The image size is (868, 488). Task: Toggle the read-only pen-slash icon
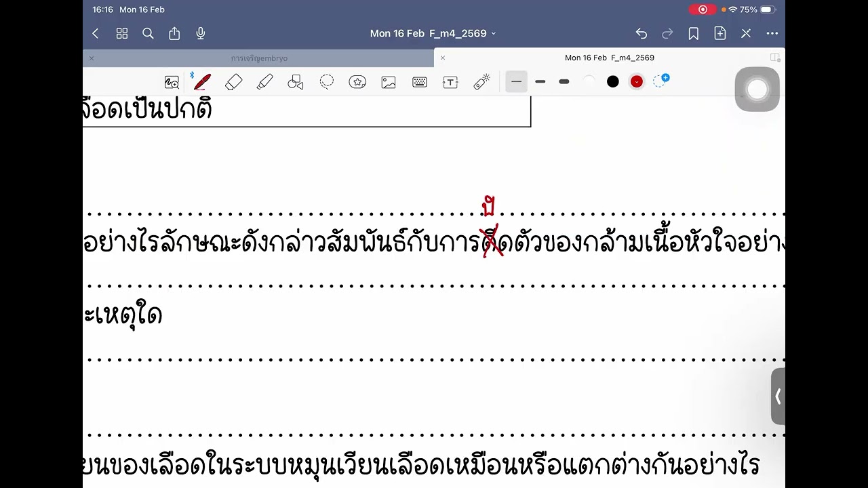coord(746,33)
